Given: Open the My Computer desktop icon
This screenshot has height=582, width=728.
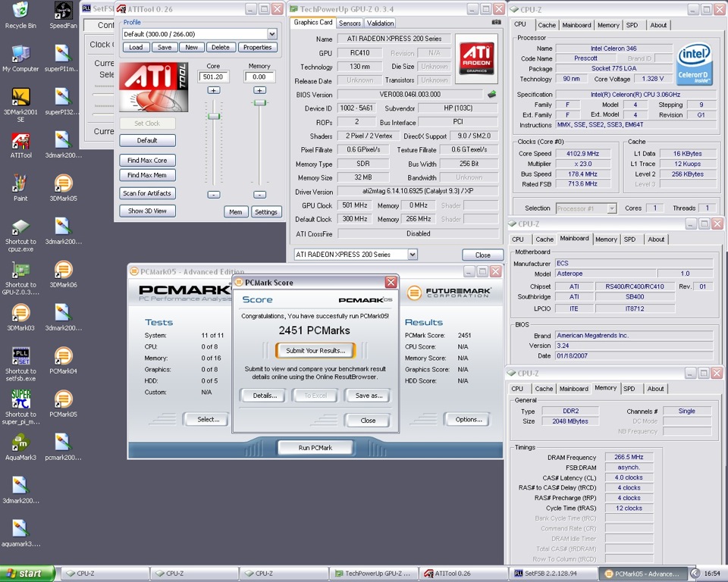Looking at the screenshot, I should [x=20, y=58].
